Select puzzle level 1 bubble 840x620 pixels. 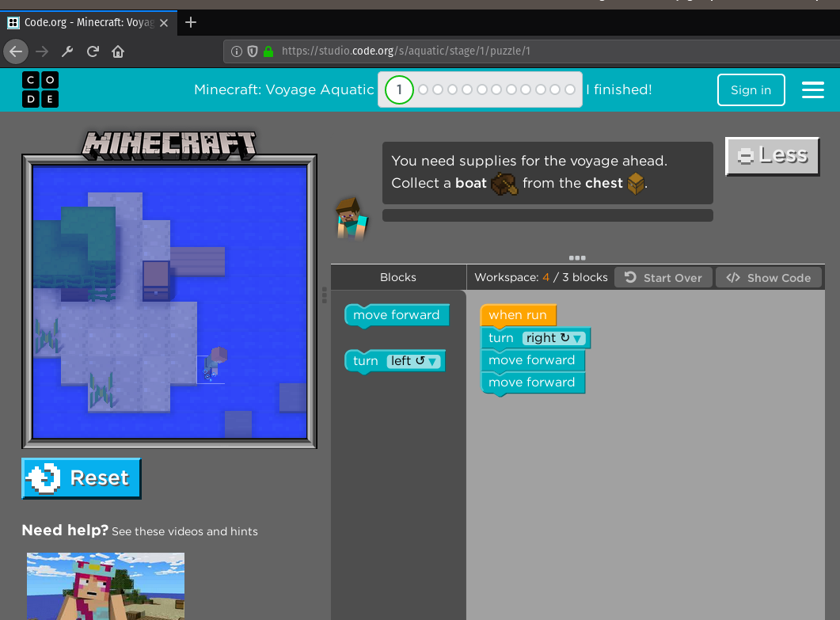(399, 89)
